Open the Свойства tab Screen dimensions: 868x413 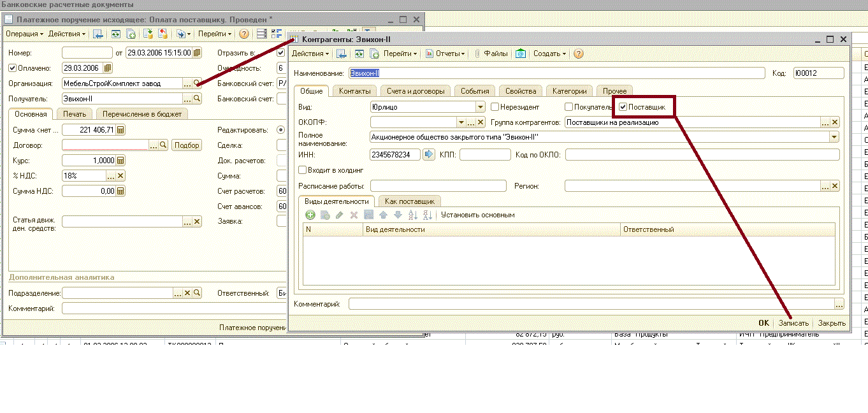pyautogui.click(x=521, y=91)
